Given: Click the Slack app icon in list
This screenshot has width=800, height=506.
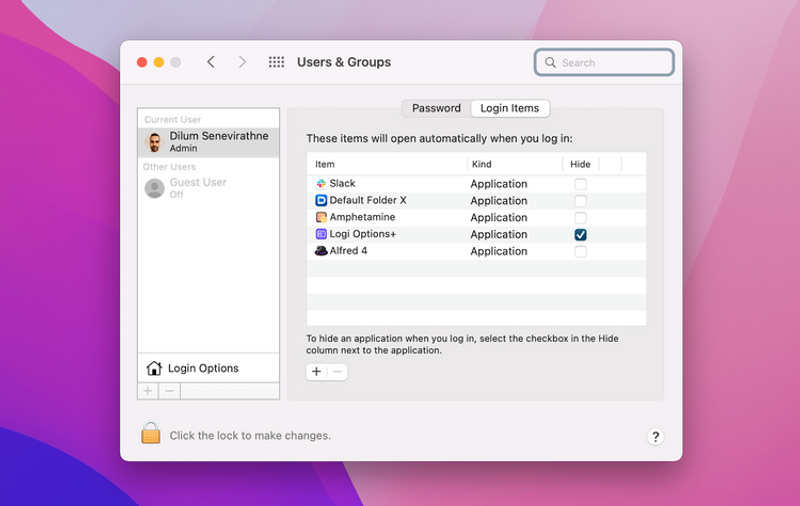Looking at the screenshot, I should (321, 184).
